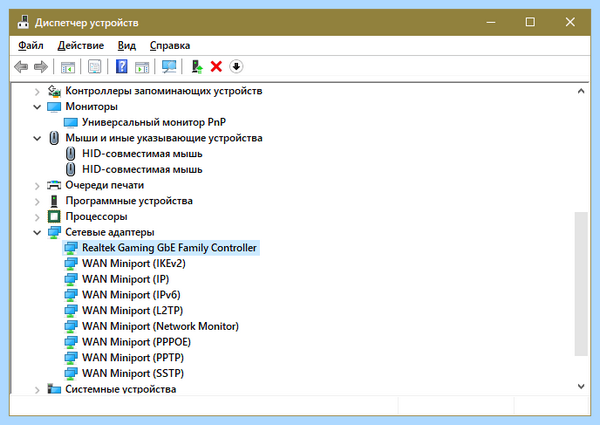Click the WAN Miniport (SSTP) adapter icon

pos(71,373)
